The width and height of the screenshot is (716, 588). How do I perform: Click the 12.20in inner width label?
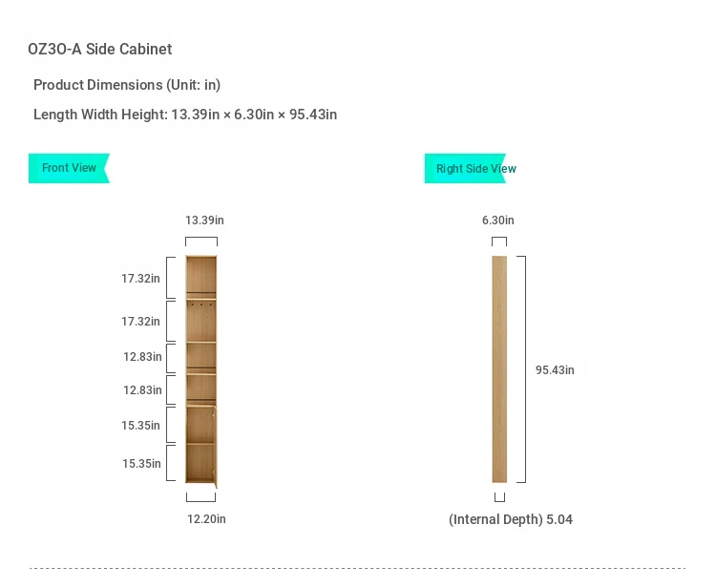(206, 519)
